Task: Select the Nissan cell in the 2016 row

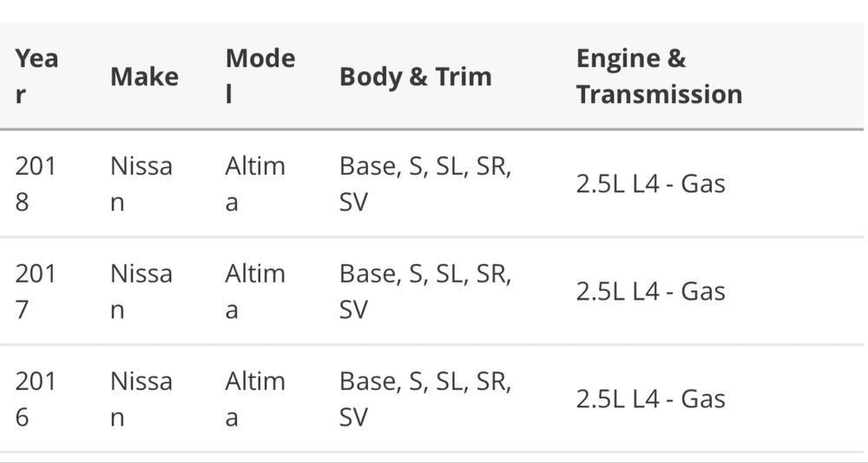Action: (141, 399)
